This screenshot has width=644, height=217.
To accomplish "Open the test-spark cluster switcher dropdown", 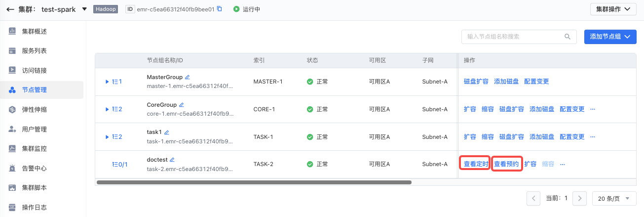I will [84, 9].
